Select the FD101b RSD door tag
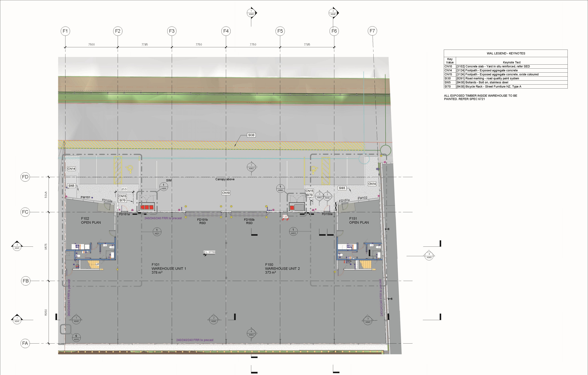The height and width of the screenshot is (375, 588). tap(202, 221)
